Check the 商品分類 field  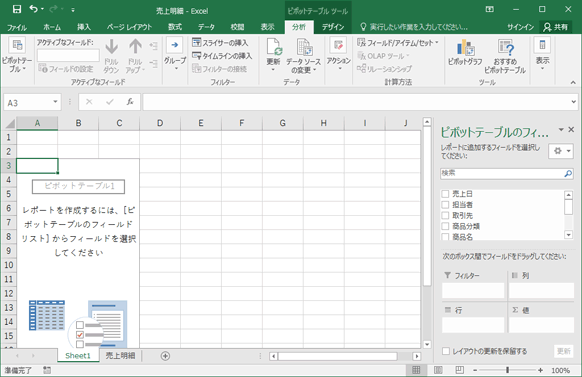pyautogui.click(x=445, y=226)
